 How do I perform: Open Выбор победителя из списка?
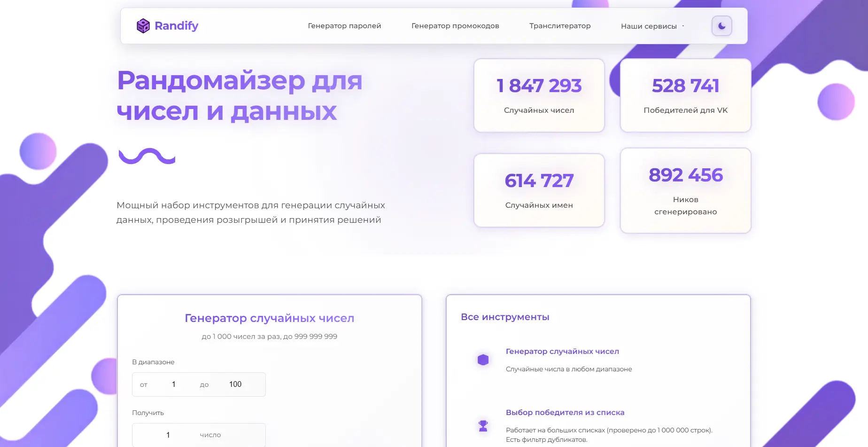(x=565, y=412)
